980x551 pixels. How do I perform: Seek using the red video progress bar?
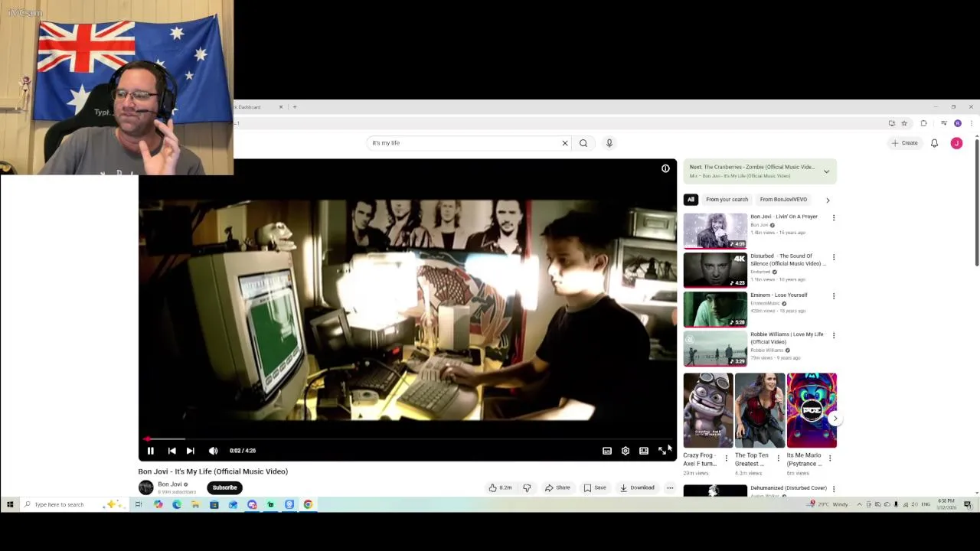pyautogui.click(x=407, y=439)
